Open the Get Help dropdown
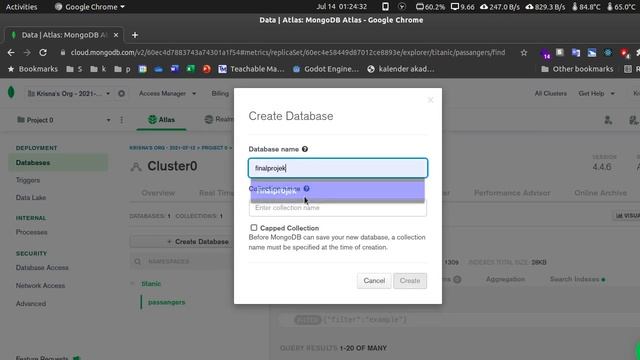Viewport: 640px width, 360px height. click(x=596, y=93)
